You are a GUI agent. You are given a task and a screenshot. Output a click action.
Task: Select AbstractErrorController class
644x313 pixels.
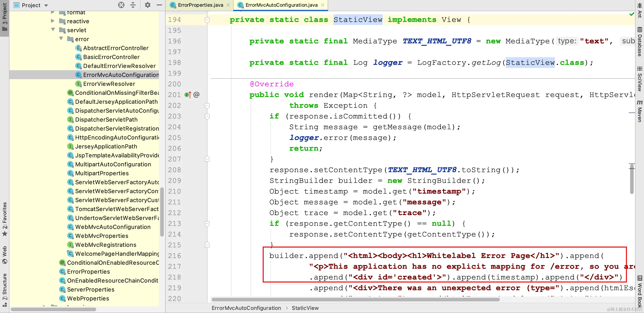[116, 48]
